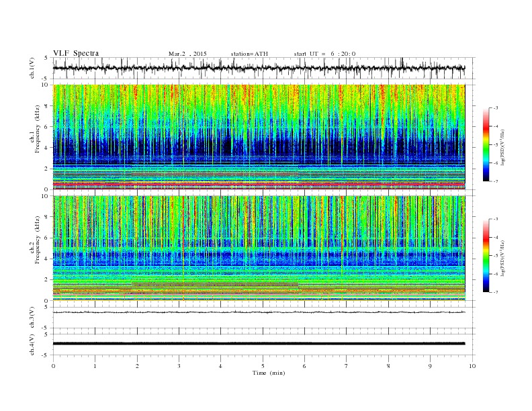
Task: Click the thick black ch.4 voltage trace
Action: pos(259,344)
